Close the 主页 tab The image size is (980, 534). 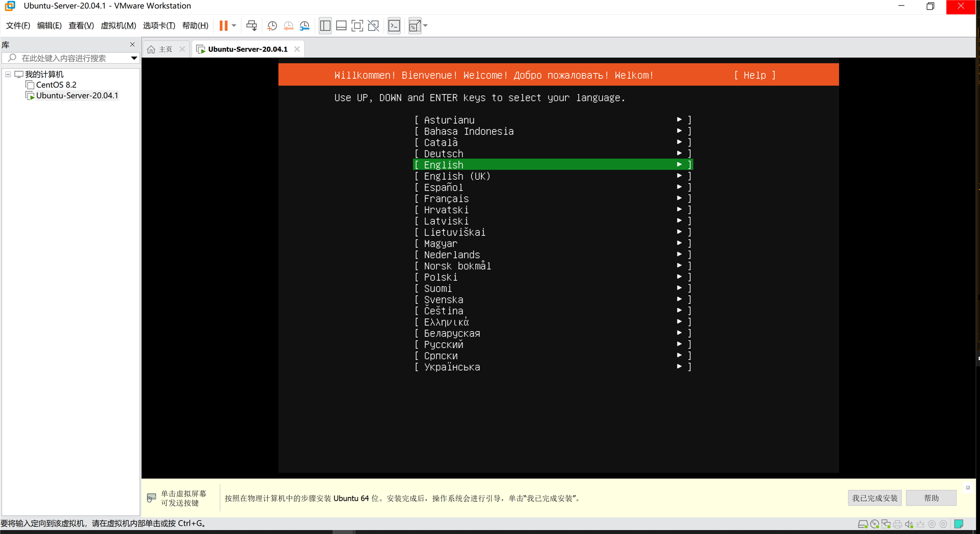tap(182, 49)
